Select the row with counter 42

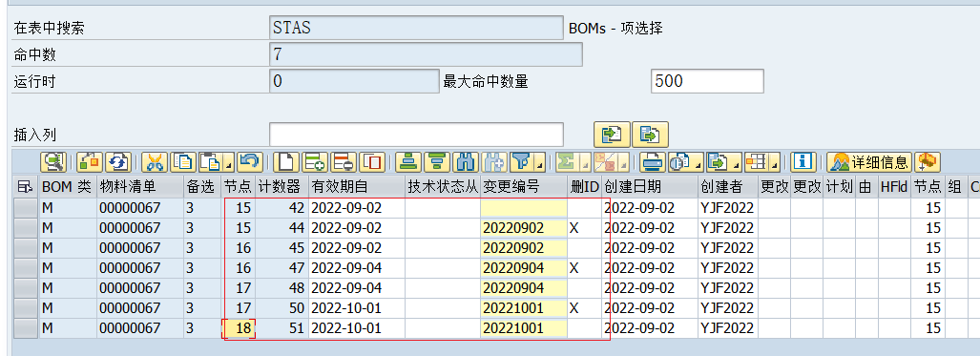[26, 208]
